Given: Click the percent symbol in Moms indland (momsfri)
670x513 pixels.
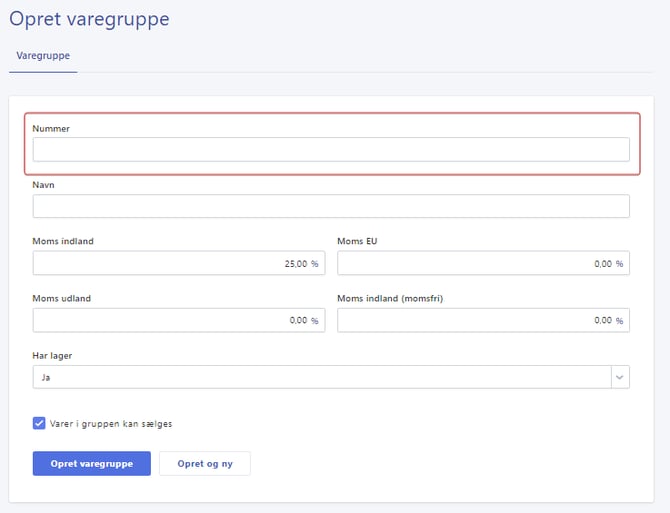Looking at the screenshot, I should (x=619, y=321).
